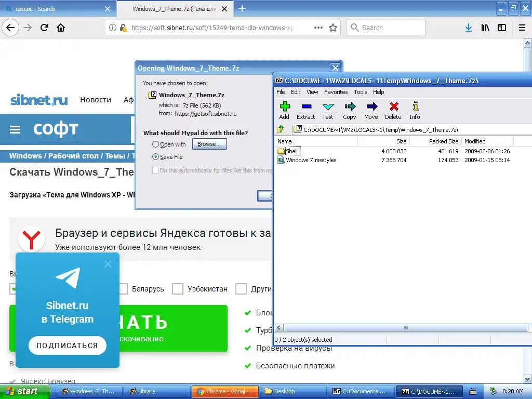532x399 pixels.
Task: Click the Windows breadcrumb link
Action: [25, 156]
